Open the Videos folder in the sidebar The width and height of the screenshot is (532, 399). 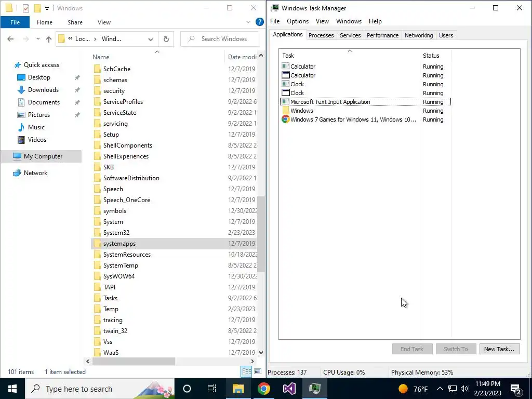point(37,139)
